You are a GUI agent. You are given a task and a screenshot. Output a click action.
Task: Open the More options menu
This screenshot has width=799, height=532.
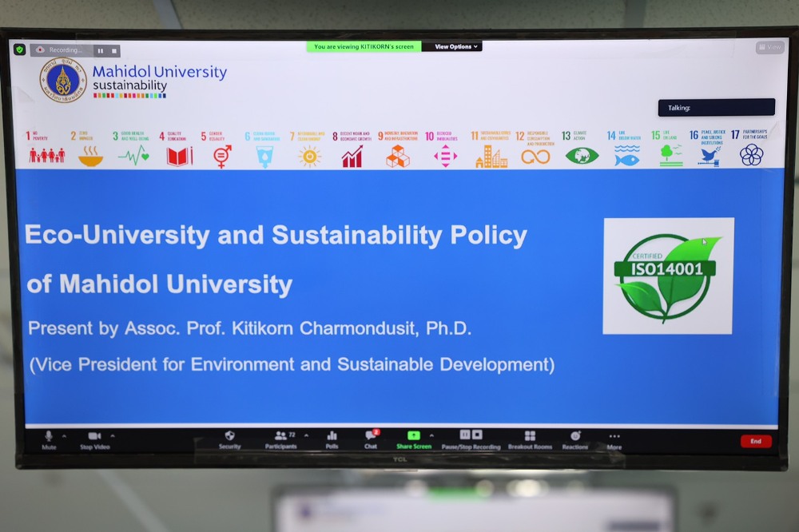pyautogui.click(x=614, y=439)
